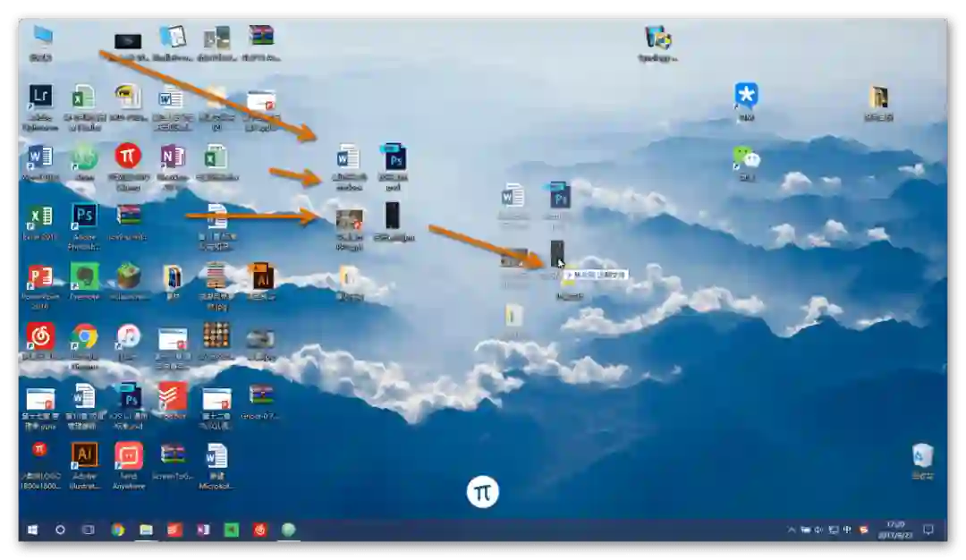Open the Adobe Photoshop desktop shortcut
This screenshot has height=560, width=966.
coord(84,216)
